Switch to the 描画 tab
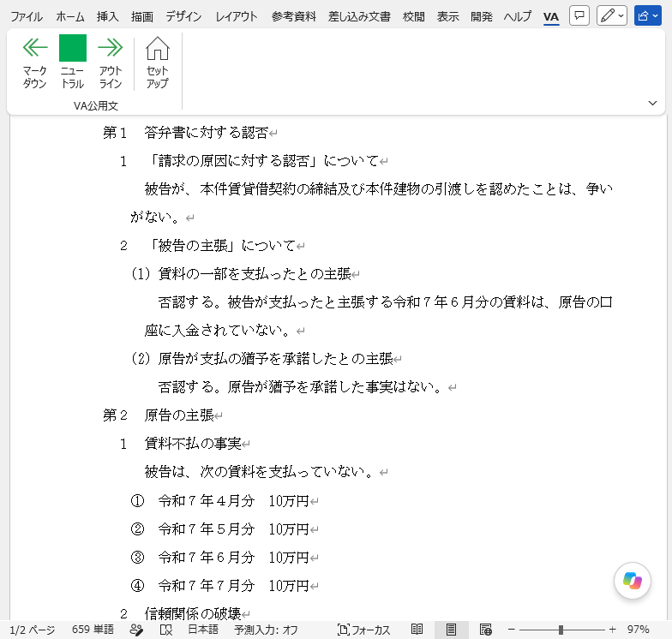 (142, 17)
